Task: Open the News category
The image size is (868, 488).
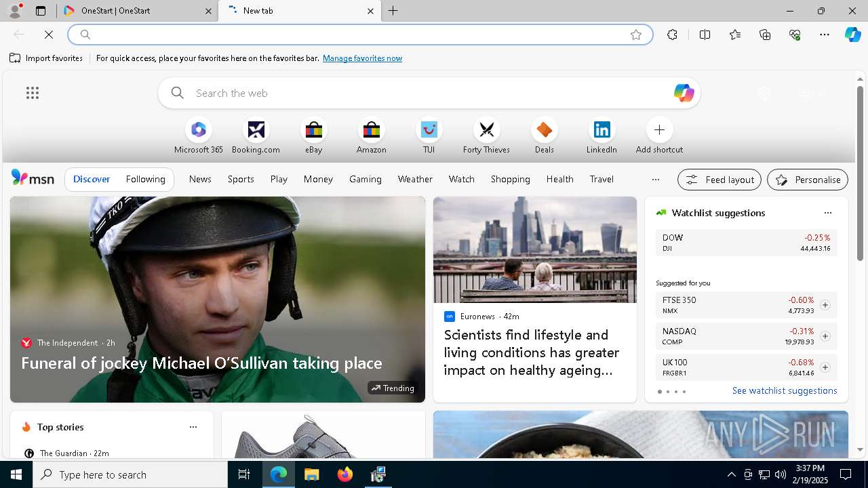Action: click(200, 179)
